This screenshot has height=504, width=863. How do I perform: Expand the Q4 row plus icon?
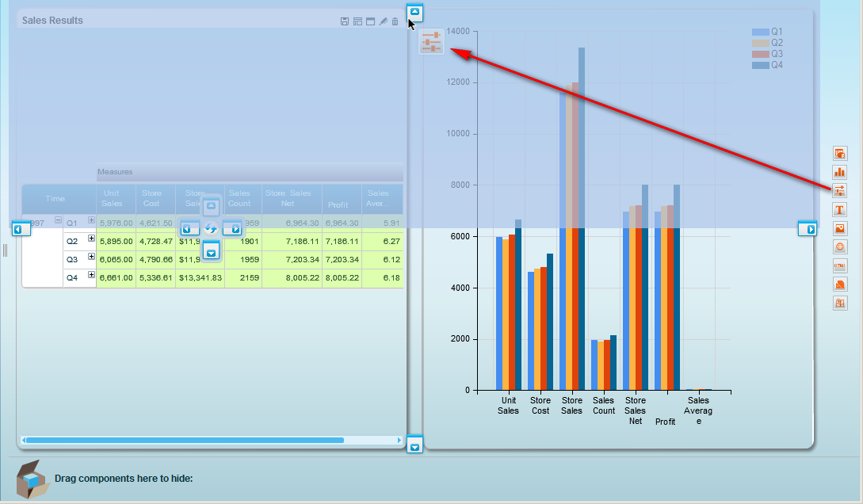(x=91, y=275)
